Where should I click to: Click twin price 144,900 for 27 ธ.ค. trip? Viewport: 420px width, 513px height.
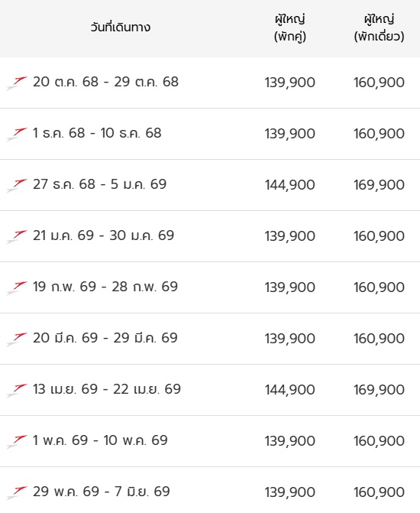(290, 185)
